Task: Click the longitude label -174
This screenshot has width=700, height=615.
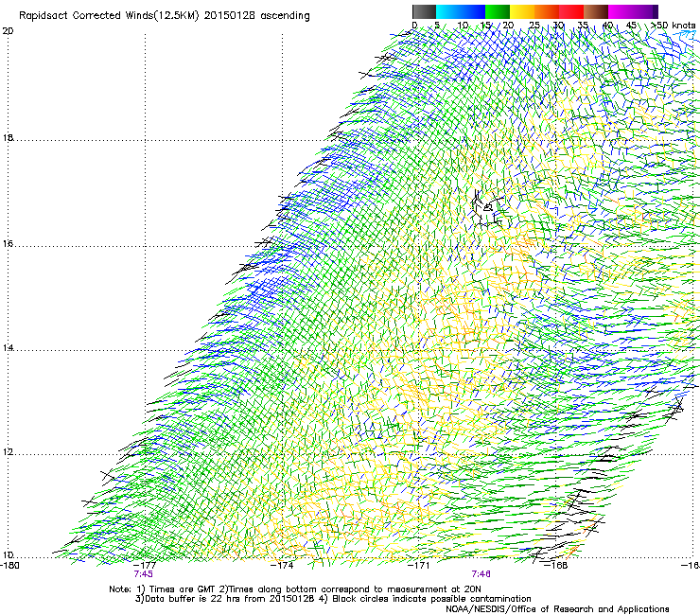Action: (x=282, y=566)
